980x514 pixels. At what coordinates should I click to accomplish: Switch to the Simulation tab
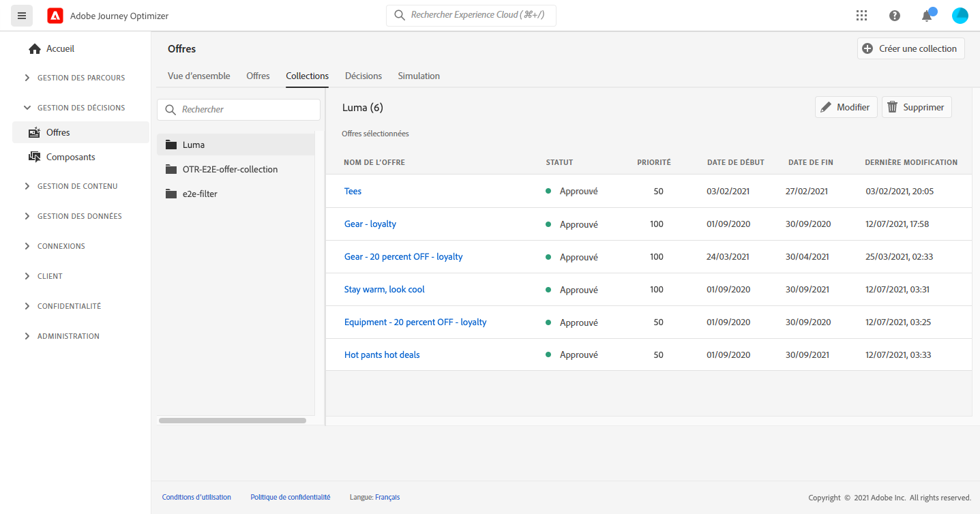(x=419, y=76)
